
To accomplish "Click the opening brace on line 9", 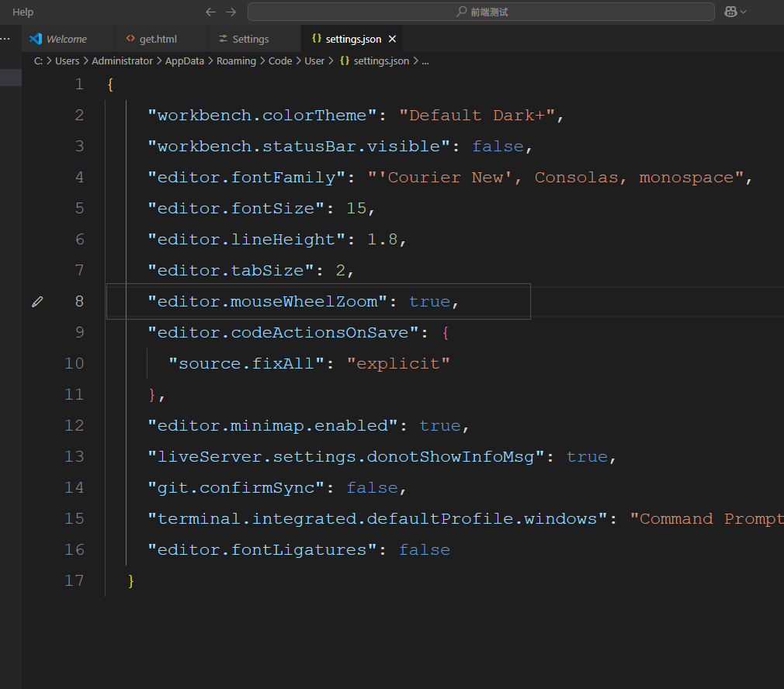I will [446, 333].
